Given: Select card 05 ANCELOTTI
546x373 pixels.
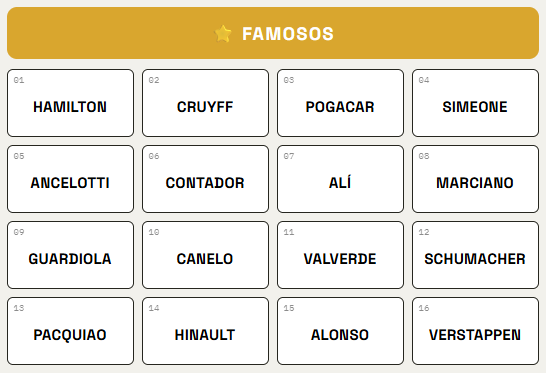Looking at the screenshot, I should 70,179.
